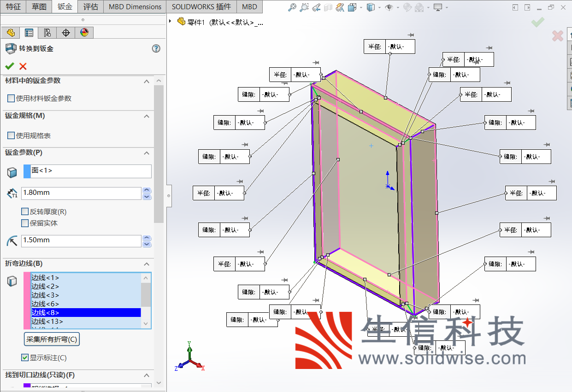Click the Dynamic Annotation Views icon
The height and width of the screenshot is (392, 572).
point(340,7)
